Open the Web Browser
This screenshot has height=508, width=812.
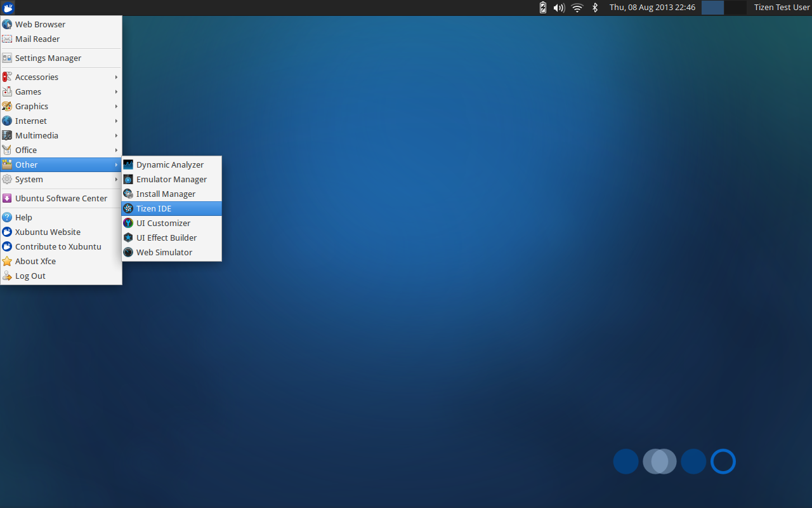[x=61, y=24]
